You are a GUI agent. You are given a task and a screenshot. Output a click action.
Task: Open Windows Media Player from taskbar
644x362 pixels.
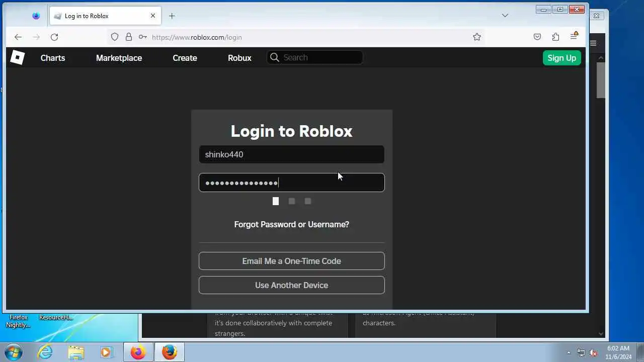[106, 352]
